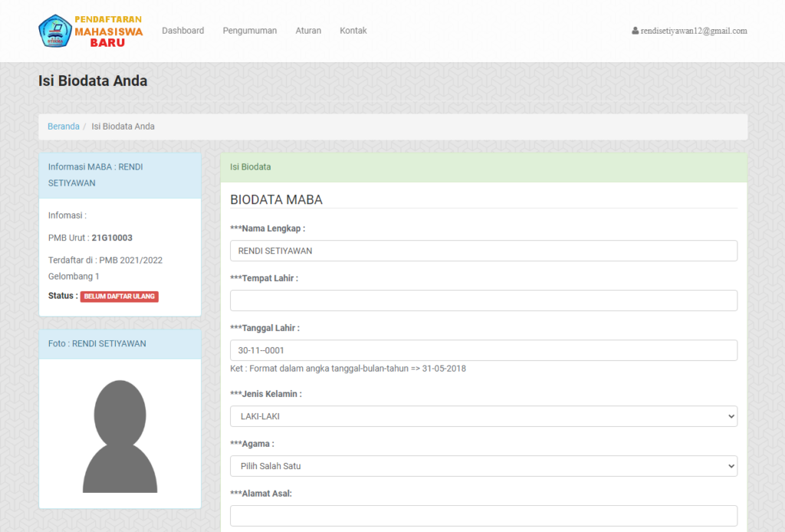Screen dimensions: 785x532
Task: Open the Pengumuman menu item
Action: 249,31
